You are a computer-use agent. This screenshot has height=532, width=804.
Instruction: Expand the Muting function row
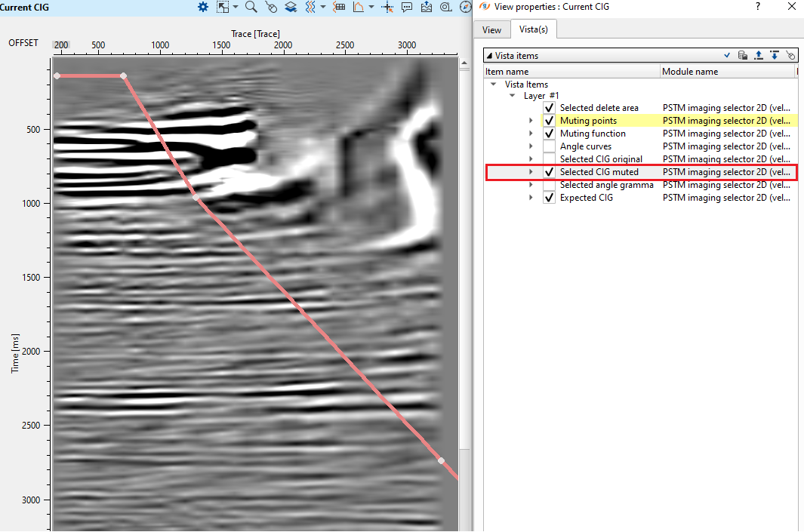(x=531, y=134)
